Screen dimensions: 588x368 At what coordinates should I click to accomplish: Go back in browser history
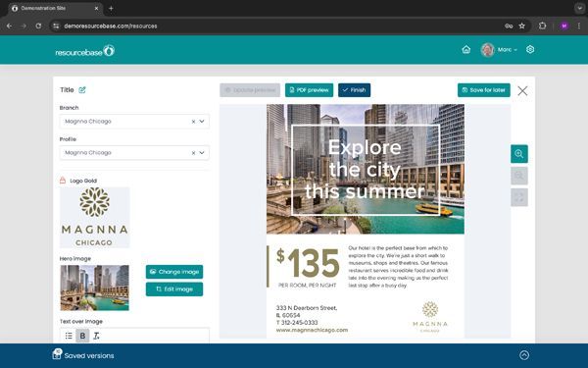coord(9,26)
